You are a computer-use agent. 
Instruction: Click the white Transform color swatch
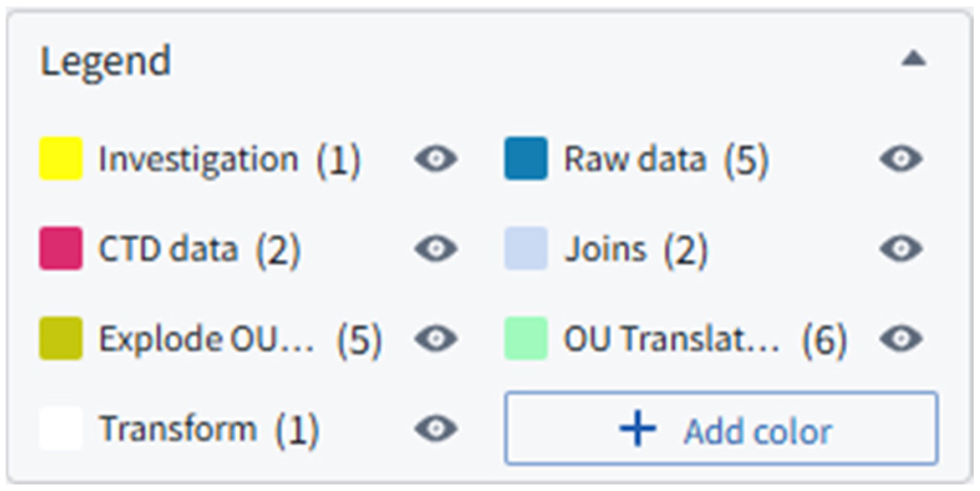(x=61, y=428)
